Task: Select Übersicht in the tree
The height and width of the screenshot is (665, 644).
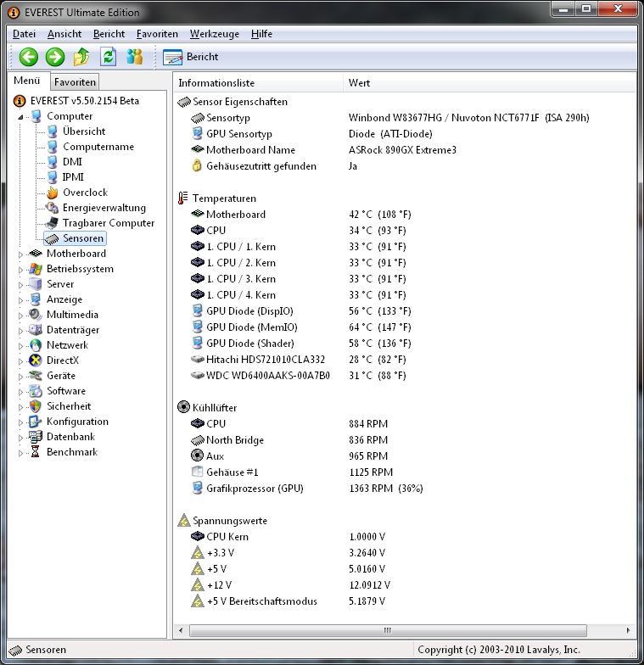Action: click(83, 131)
